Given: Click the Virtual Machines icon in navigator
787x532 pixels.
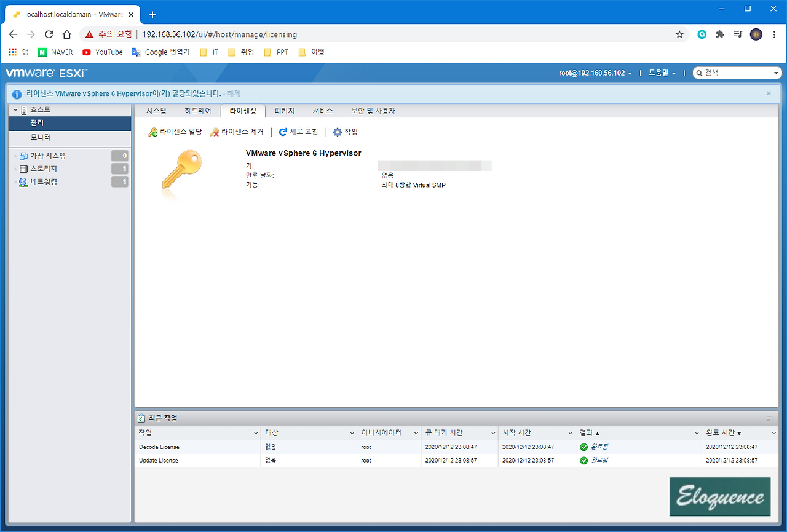Looking at the screenshot, I should [23, 156].
